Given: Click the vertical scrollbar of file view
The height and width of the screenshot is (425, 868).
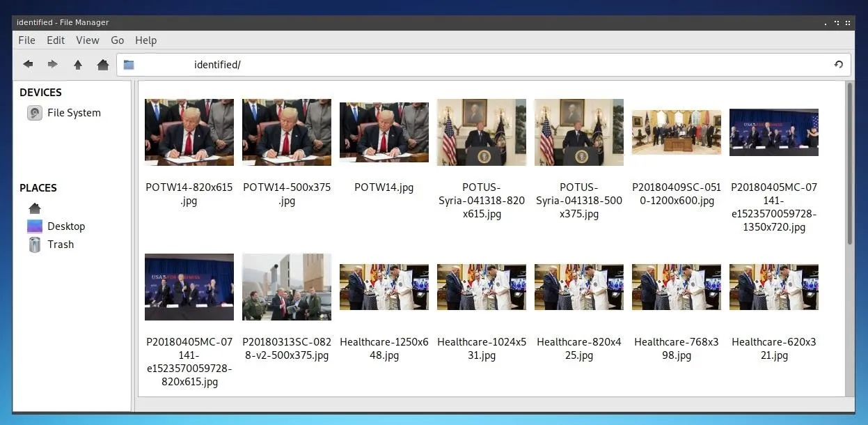Looking at the screenshot, I should tap(849, 164).
